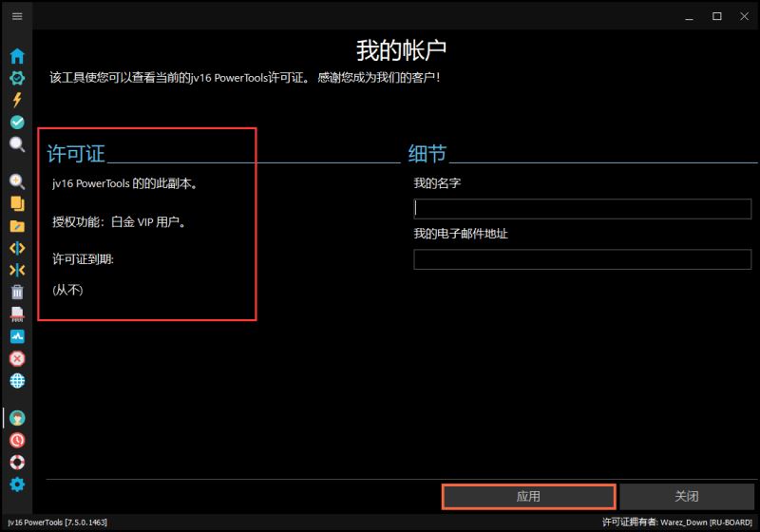Open the blue gear settings icon
Viewport: 760px width, 532px height.
tap(17, 484)
